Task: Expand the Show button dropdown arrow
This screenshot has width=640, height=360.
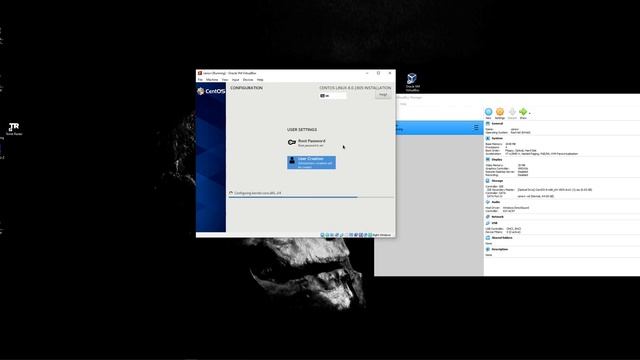Action: [x=530, y=113]
